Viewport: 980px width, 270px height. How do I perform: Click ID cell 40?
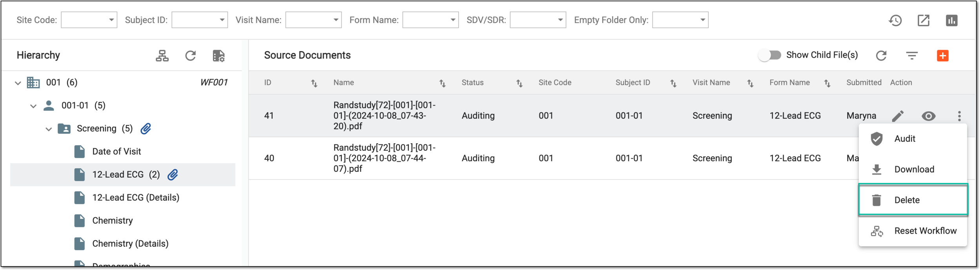(x=269, y=158)
